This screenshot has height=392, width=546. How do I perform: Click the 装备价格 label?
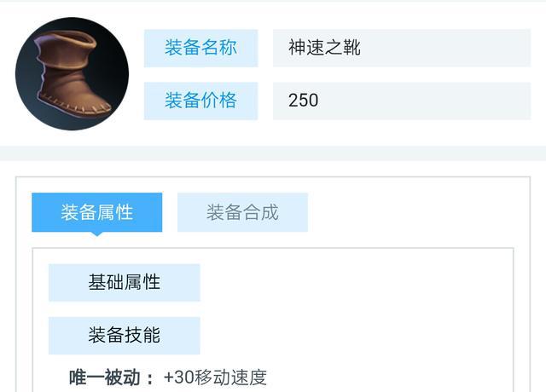click(200, 101)
